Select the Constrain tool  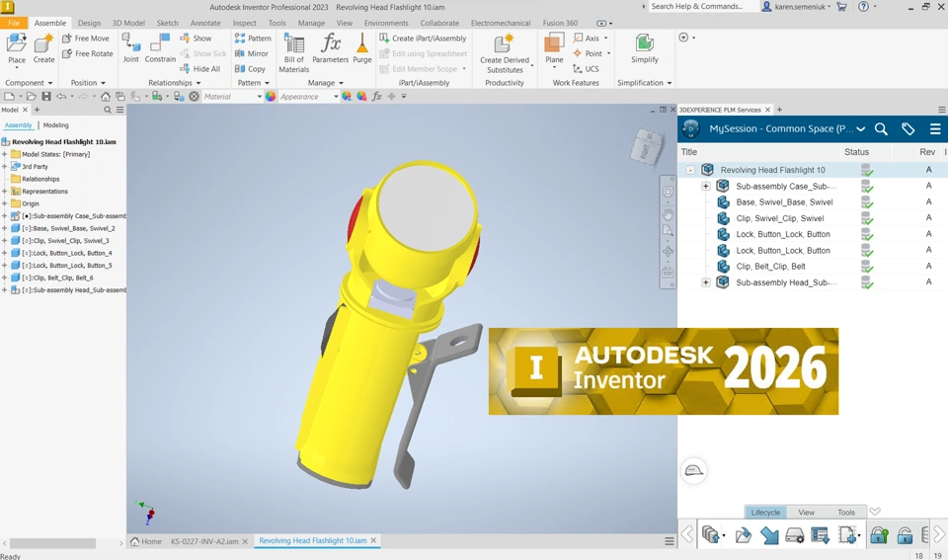tap(160, 48)
